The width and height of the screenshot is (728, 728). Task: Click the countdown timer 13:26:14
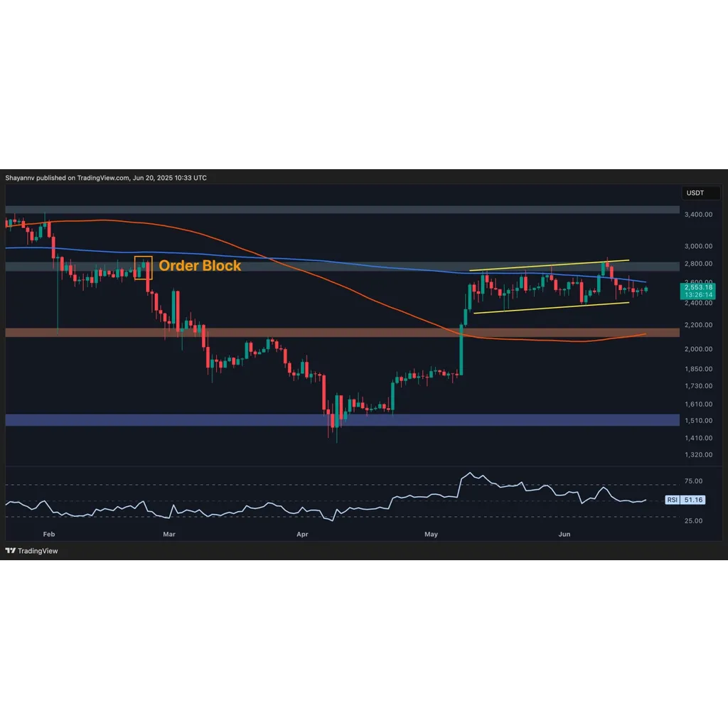click(698, 295)
